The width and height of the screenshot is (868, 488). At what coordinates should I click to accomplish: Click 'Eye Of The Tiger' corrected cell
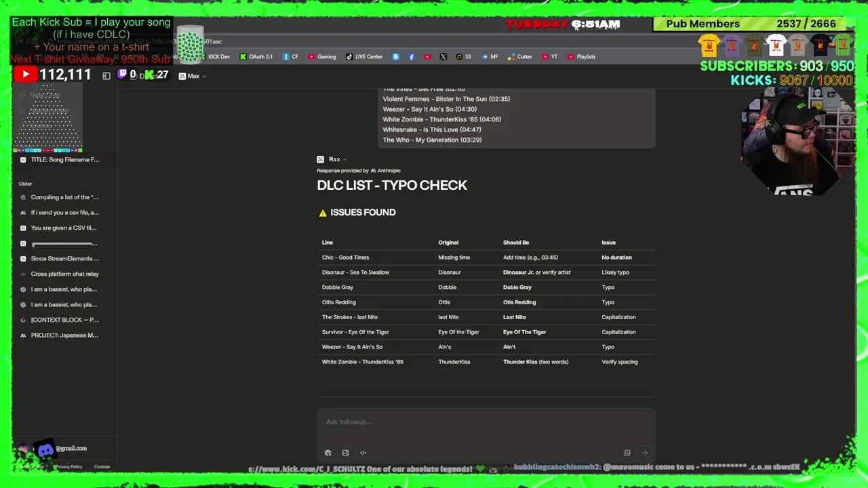524,332
